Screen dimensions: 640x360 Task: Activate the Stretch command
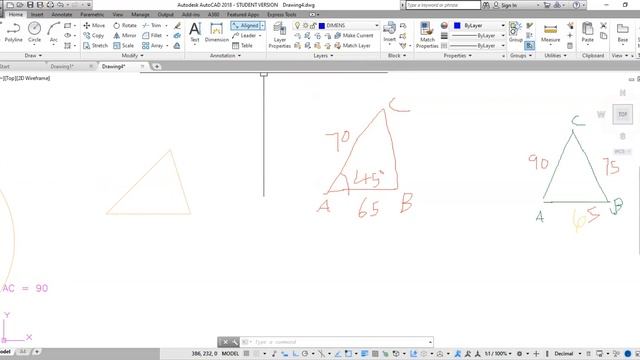click(96, 46)
